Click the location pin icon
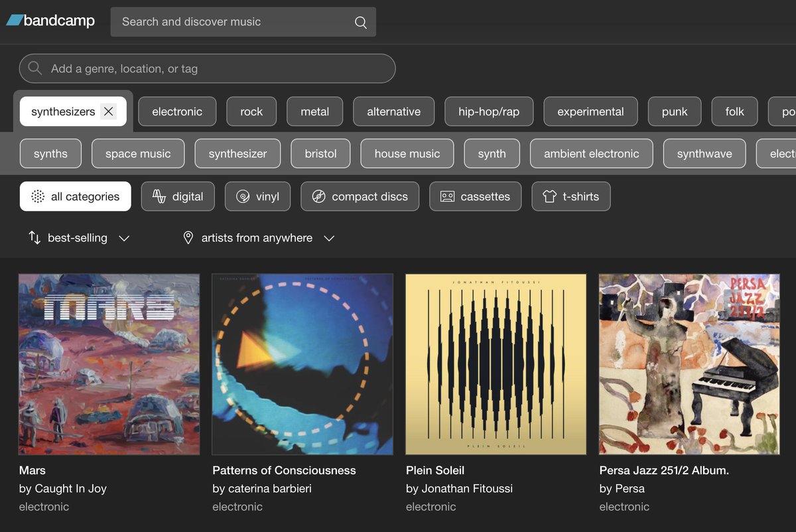The width and height of the screenshot is (796, 532). [188, 237]
